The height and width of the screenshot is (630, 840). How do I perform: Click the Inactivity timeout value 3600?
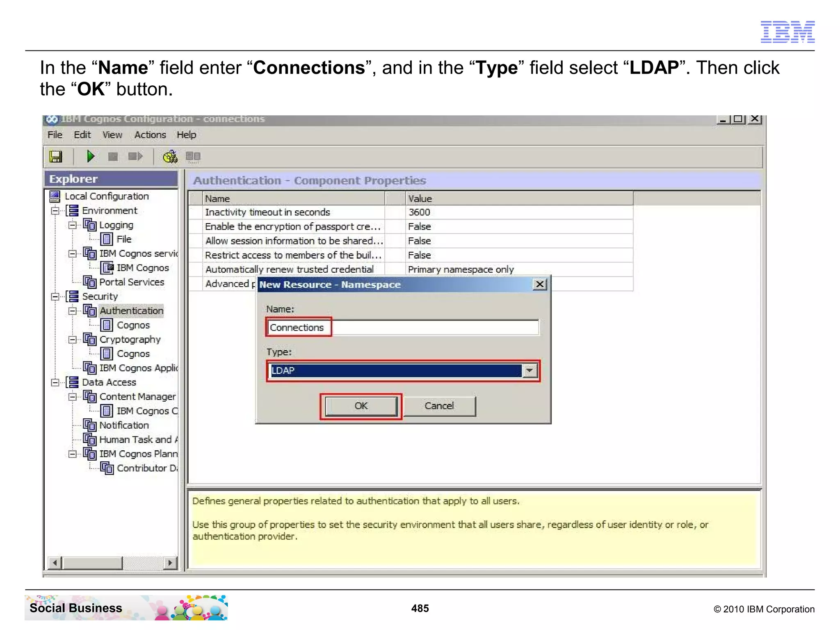[419, 212]
